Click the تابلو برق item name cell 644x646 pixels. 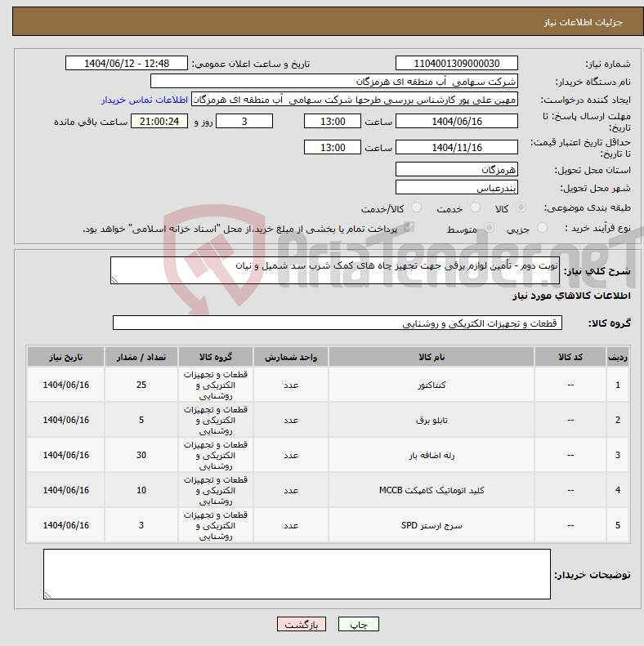432,420
